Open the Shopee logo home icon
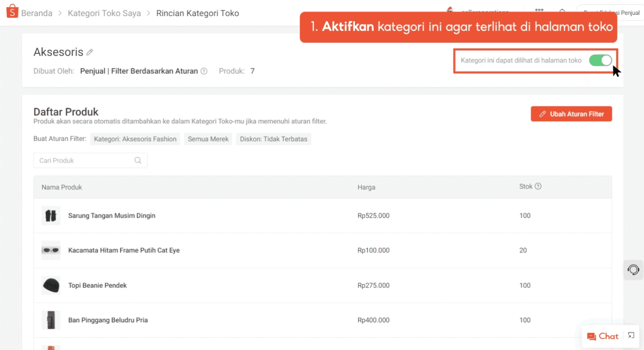Image resolution: width=644 pixels, height=350 pixels. [x=12, y=11]
